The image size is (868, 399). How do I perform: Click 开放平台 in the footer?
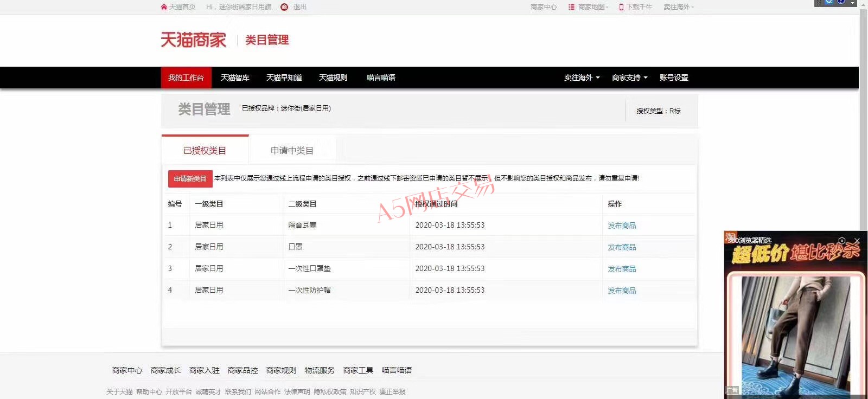pyautogui.click(x=178, y=391)
